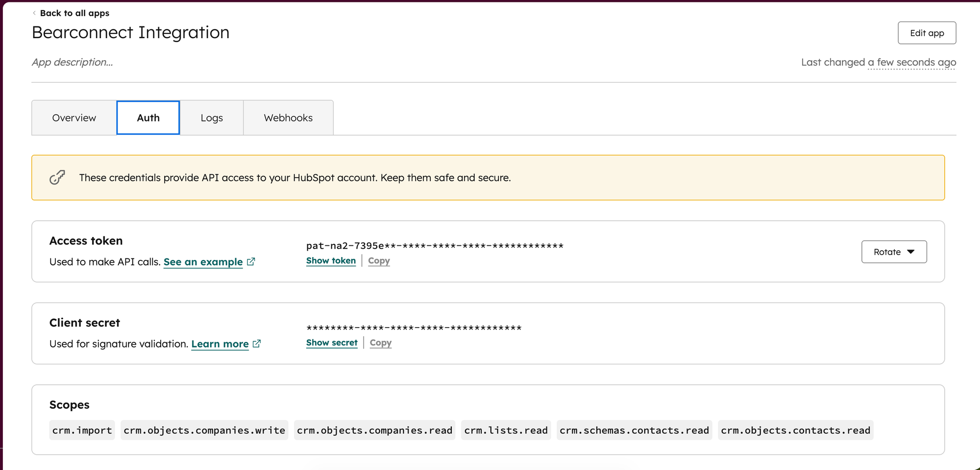Click the back chevron icon at top
The width and height of the screenshot is (980, 470).
[34, 13]
